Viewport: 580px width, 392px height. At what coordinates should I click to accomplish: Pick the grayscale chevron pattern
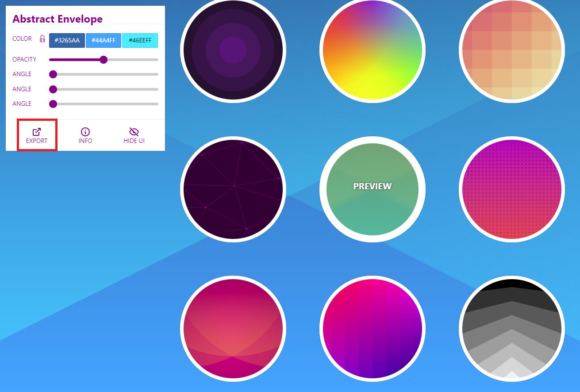pos(511,327)
